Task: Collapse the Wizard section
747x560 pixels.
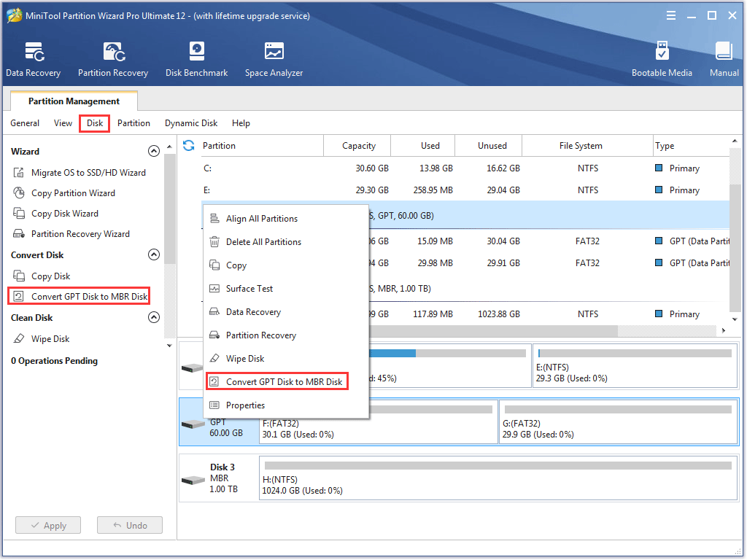Action: (x=154, y=151)
